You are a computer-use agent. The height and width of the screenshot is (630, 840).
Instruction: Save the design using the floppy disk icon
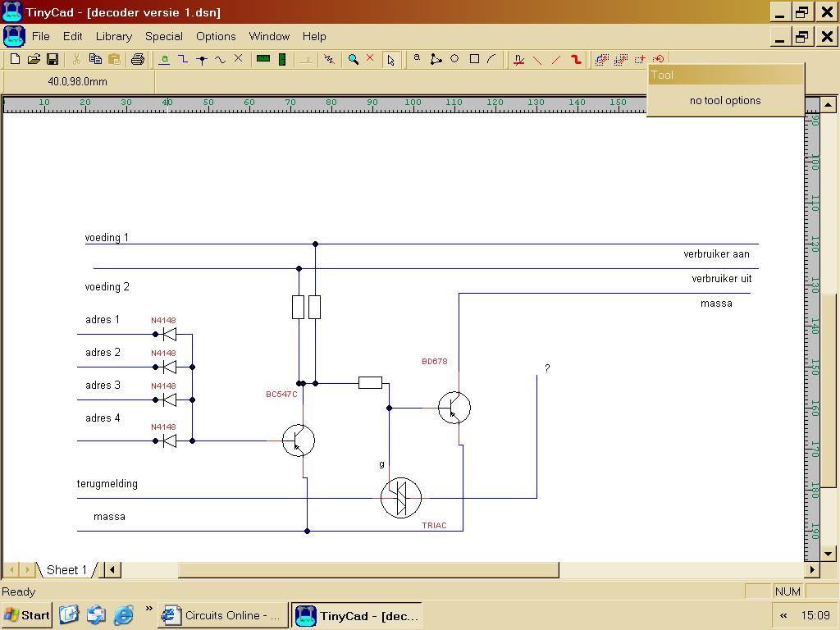pos(52,59)
